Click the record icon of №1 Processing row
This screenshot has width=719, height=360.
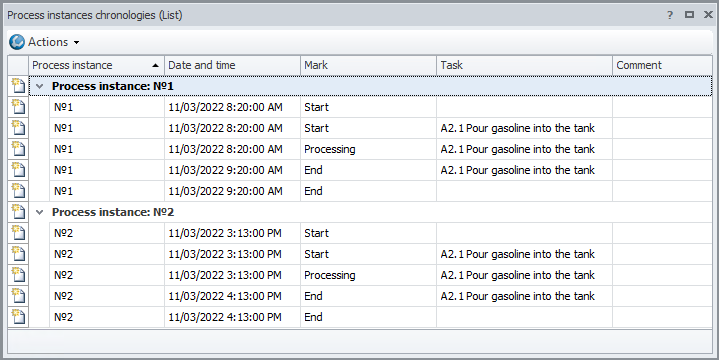pyautogui.click(x=18, y=149)
